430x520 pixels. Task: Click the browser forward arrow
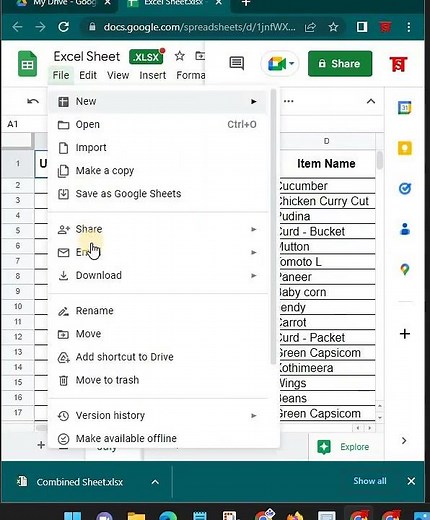pos(40,27)
